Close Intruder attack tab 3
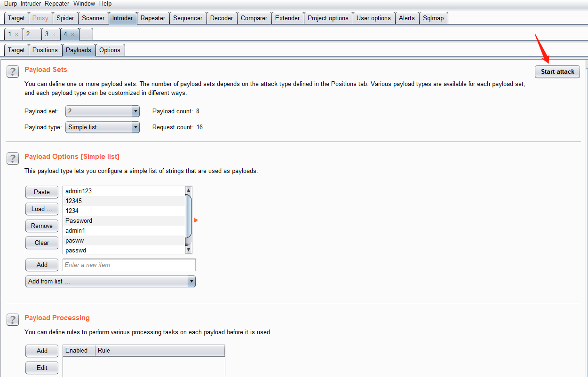The image size is (588, 377). (54, 34)
